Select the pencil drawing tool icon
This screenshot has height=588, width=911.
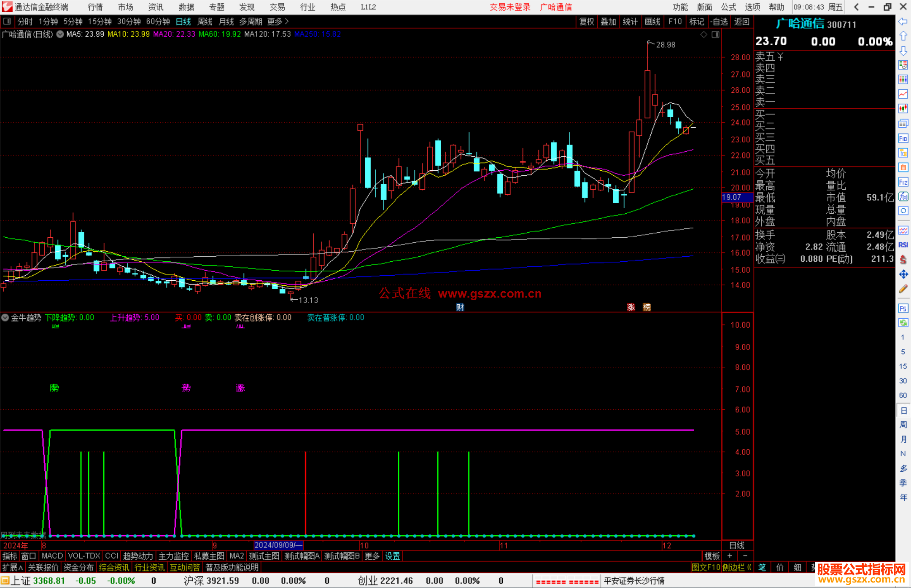point(903,289)
